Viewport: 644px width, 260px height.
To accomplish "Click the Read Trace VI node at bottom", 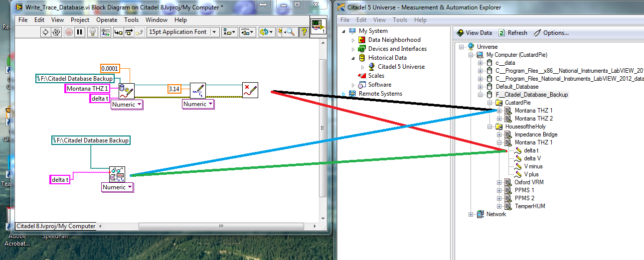I will tap(117, 175).
